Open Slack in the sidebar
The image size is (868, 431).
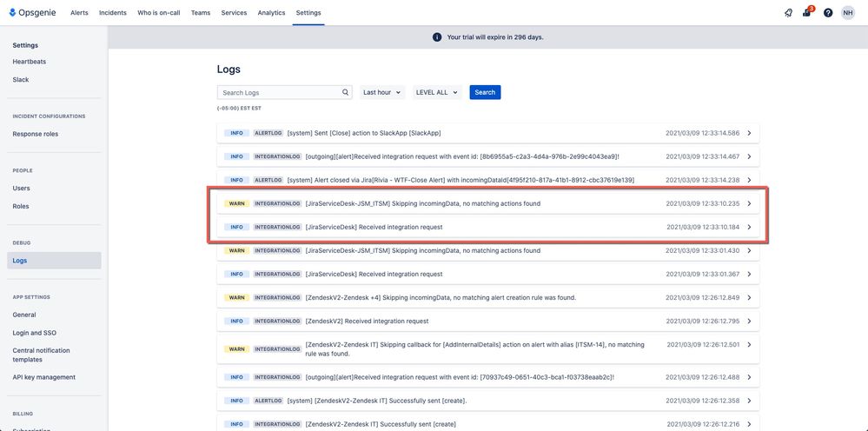21,80
